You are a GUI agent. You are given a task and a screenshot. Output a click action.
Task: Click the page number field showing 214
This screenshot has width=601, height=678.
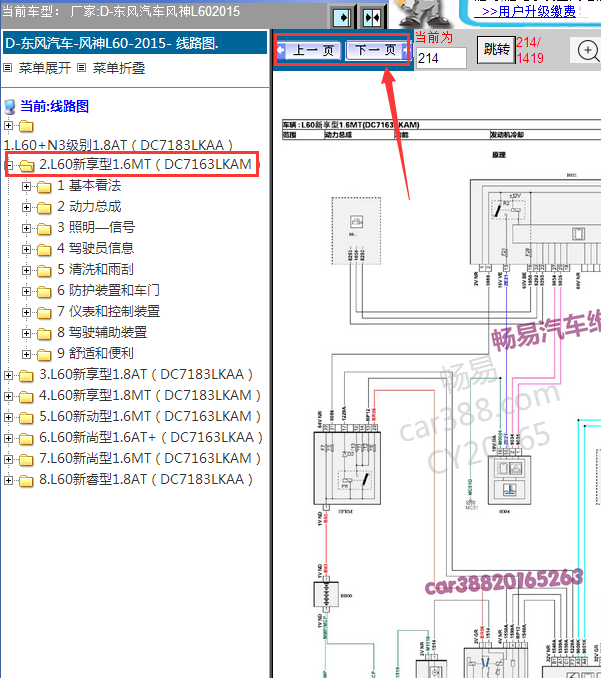[441, 58]
